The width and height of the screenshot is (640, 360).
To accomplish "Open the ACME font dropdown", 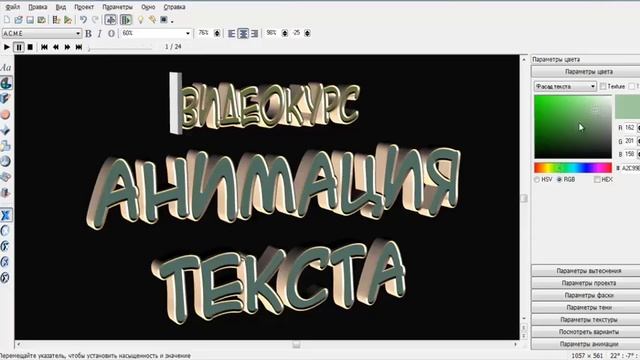I will [42, 33].
